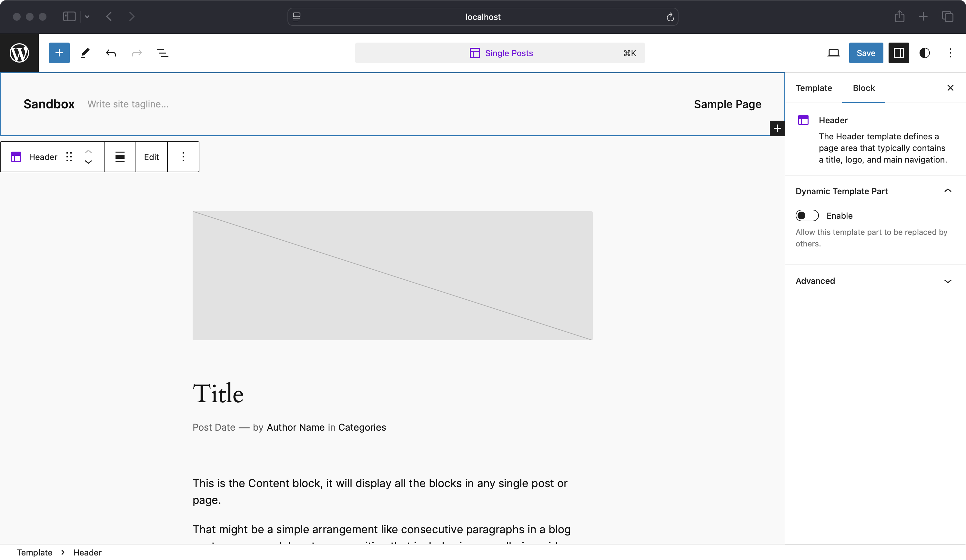Click the Header heading in Block sidebar

[833, 120]
